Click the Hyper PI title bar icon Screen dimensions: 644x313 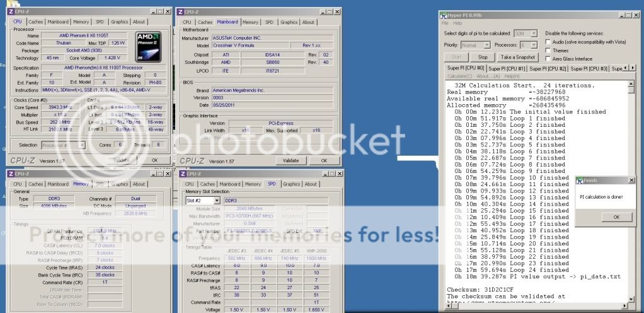(444, 13)
